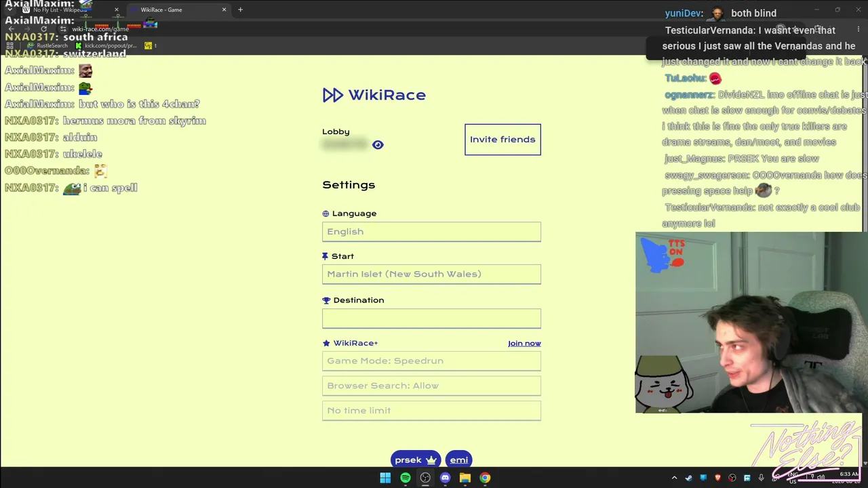Click the Lobby label text
This screenshot has height=488, width=868.
(336, 131)
